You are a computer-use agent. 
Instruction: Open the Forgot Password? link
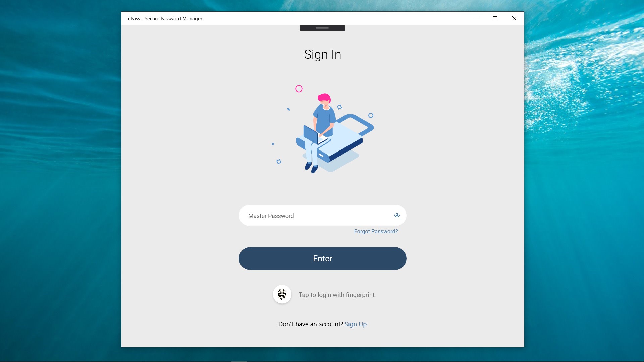click(x=376, y=231)
